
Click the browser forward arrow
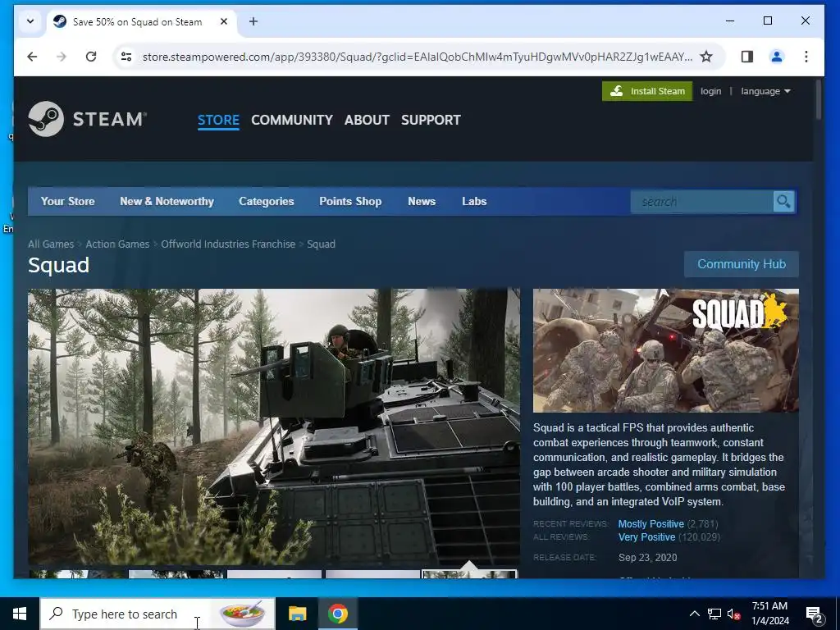[62, 57]
